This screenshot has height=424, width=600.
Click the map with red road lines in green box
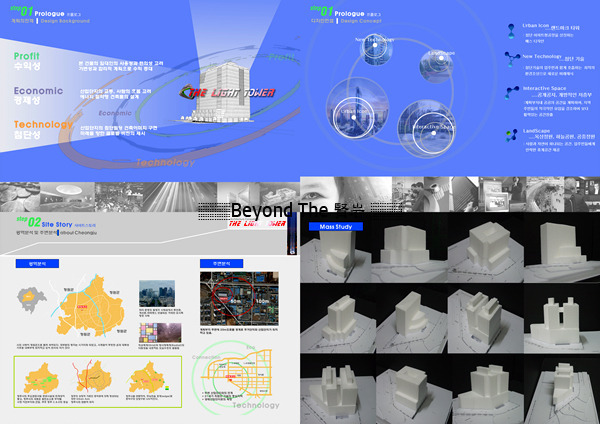click(92, 376)
